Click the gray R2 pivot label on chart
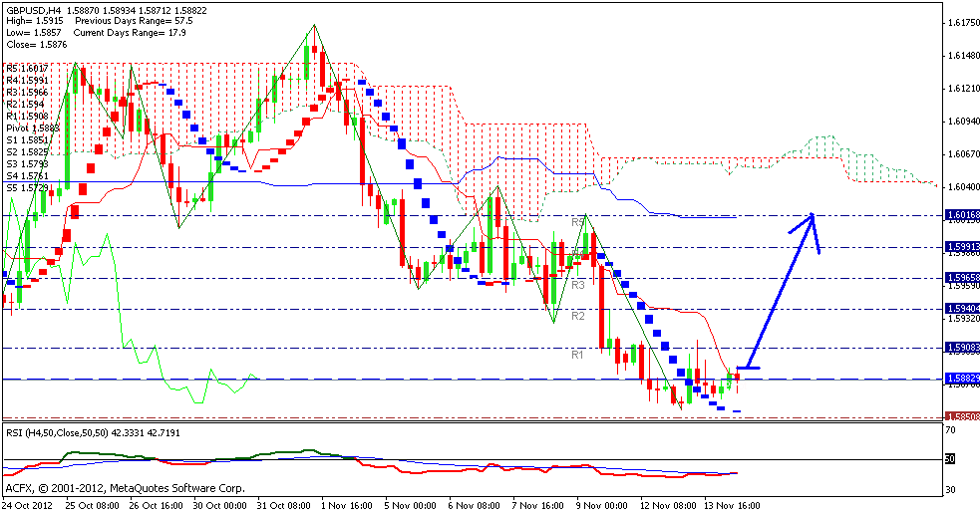The height and width of the screenshot is (513, 980). 577,316
